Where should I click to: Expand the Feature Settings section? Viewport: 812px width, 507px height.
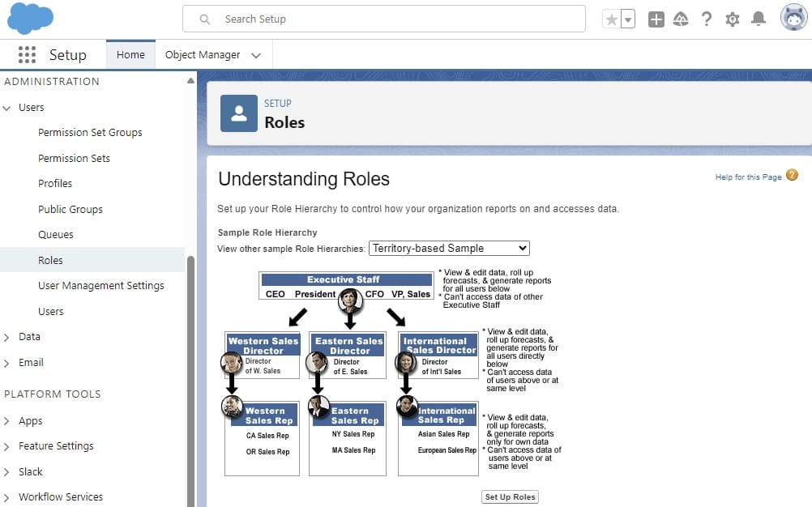pos(6,446)
